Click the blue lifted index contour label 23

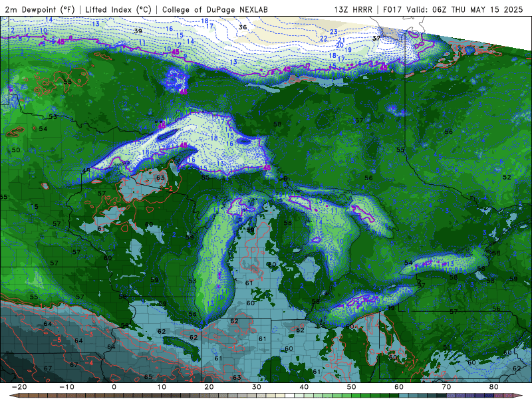pos(334,32)
